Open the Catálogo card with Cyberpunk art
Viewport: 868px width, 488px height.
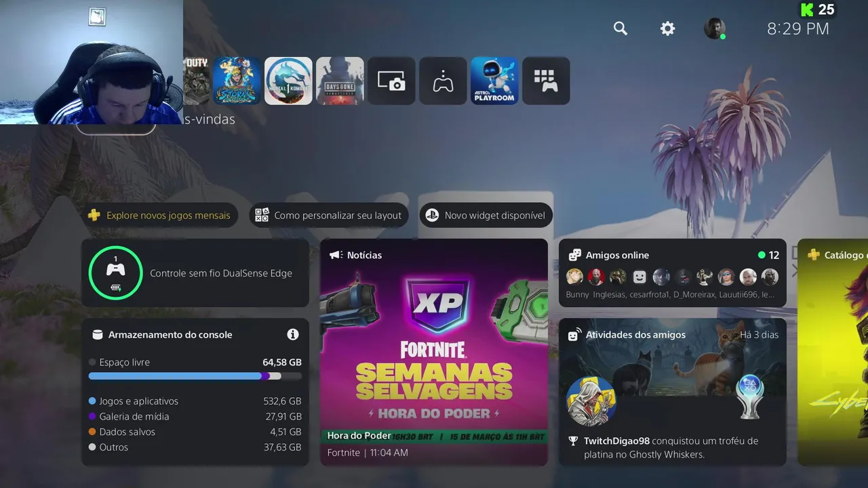tap(833, 352)
